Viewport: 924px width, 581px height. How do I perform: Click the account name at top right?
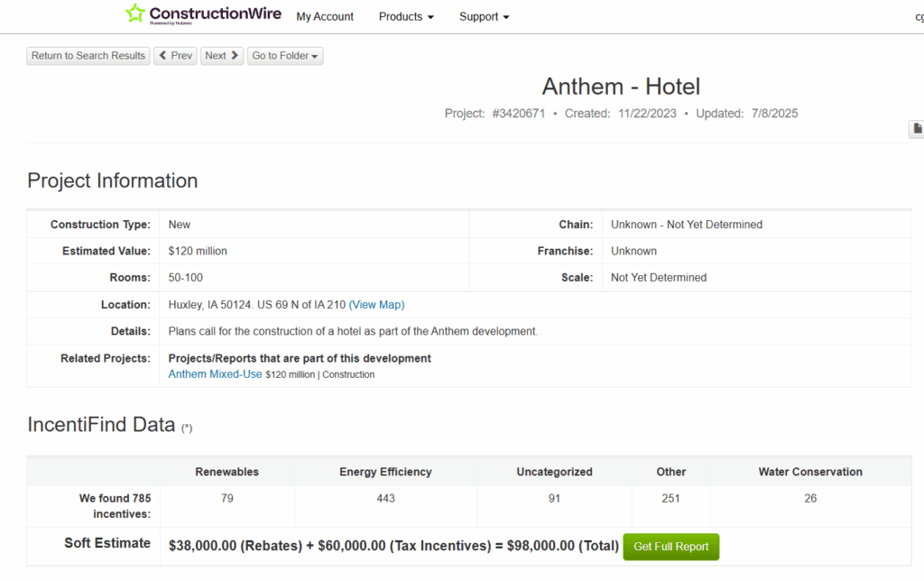[917, 16]
